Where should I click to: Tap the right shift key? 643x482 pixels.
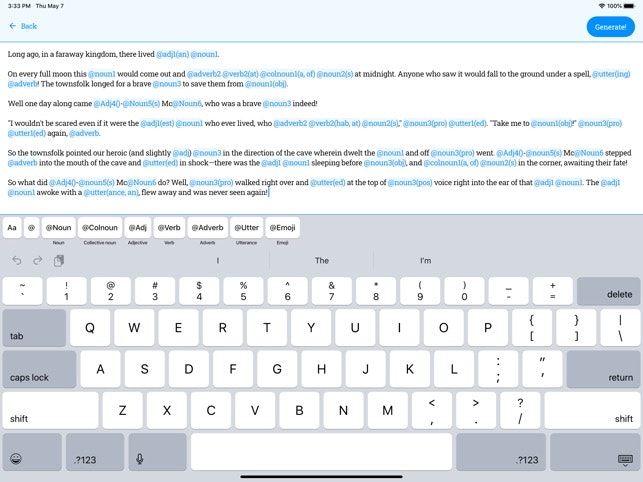click(592, 410)
